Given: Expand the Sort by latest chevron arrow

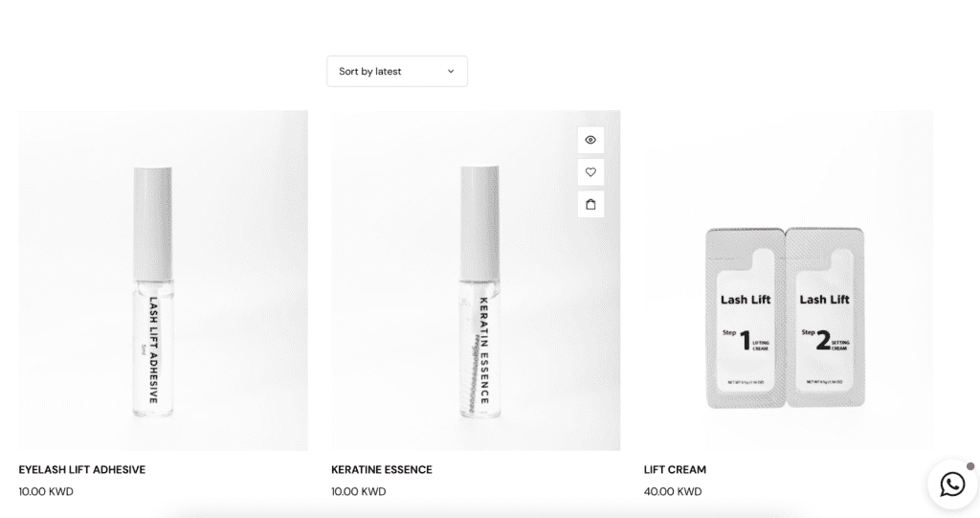Looking at the screenshot, I should 451,71.
